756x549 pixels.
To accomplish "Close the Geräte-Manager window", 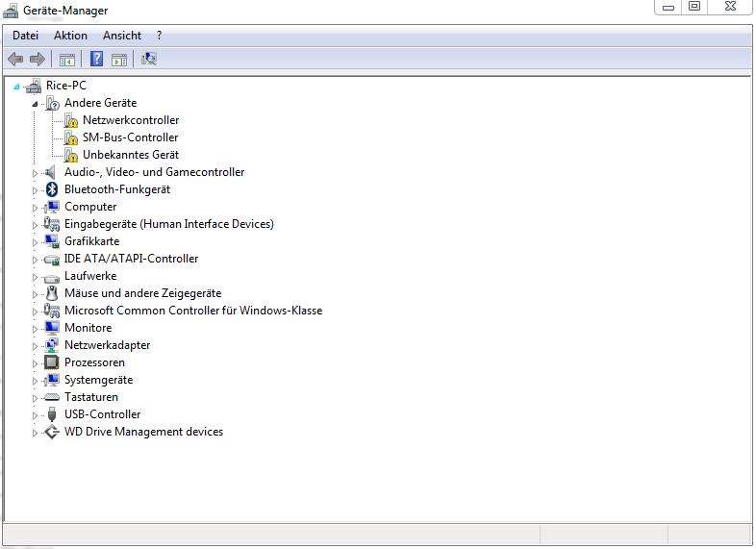I will pos(730,7).
